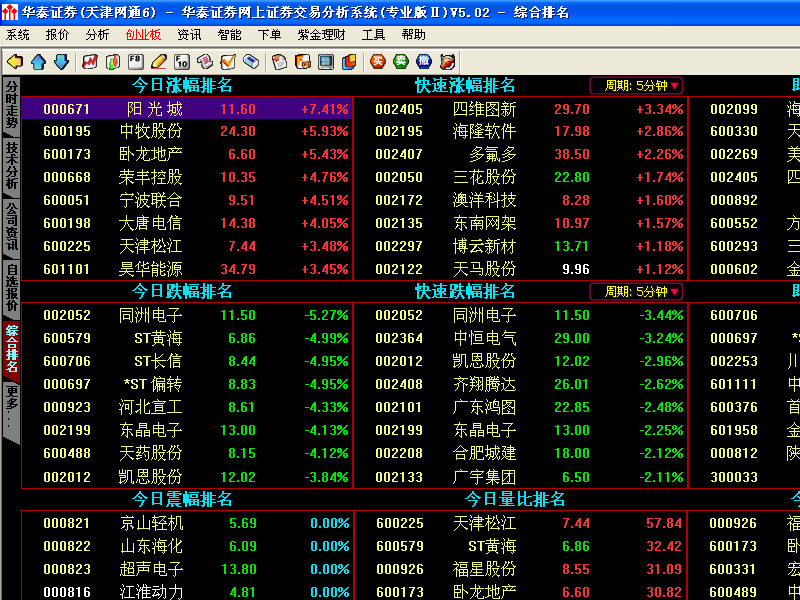Click the green 卖 sell button icon
The height and width of the screenshot is (600, 800).
pyautogui.click(x=401, y=62)
